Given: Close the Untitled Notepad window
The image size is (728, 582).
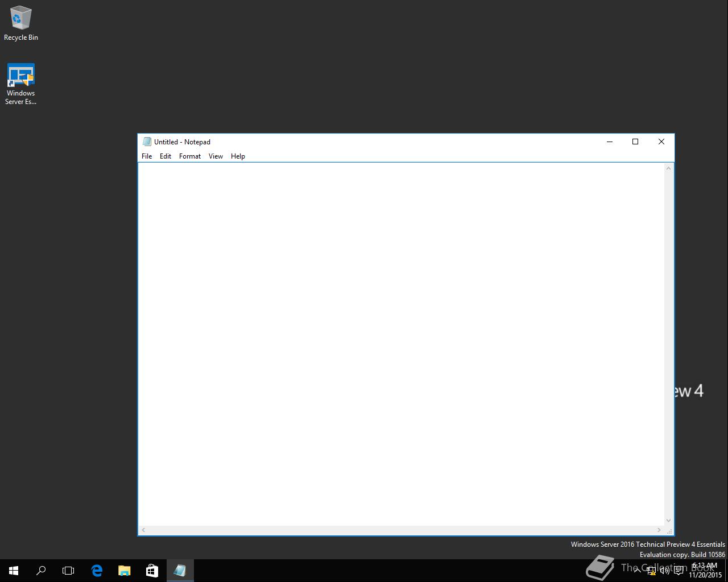Looking at the screenshot, I should [x=661, y=142].
